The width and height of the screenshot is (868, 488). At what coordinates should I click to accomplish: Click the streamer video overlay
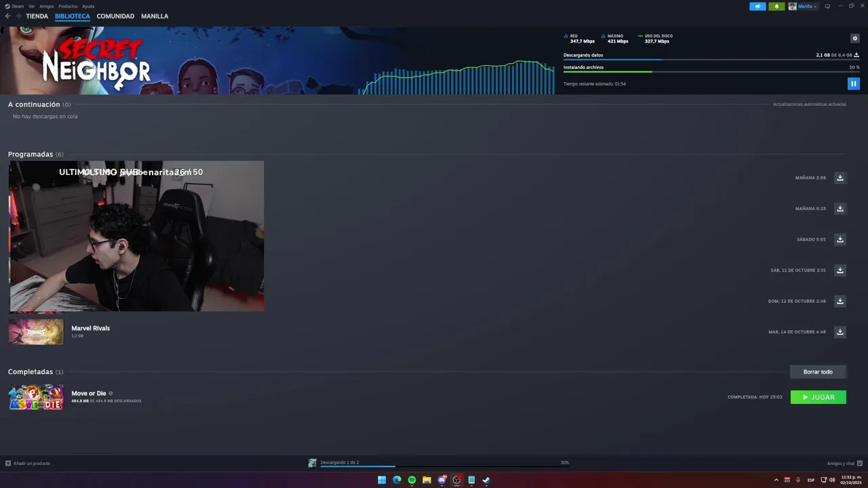[x=136, y=236]
